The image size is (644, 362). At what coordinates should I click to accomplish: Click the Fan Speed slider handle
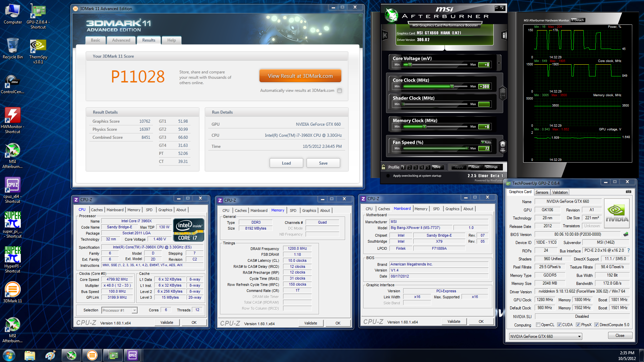[467, 148]
